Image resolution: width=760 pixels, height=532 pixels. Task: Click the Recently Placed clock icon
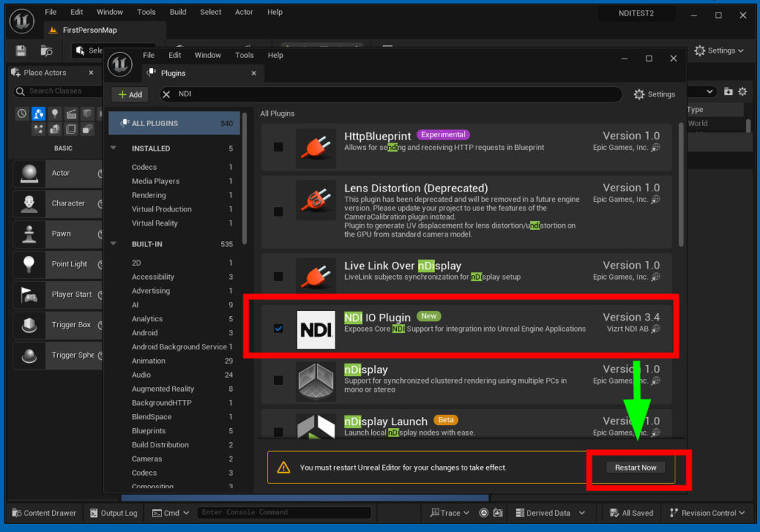pos(22,114)
